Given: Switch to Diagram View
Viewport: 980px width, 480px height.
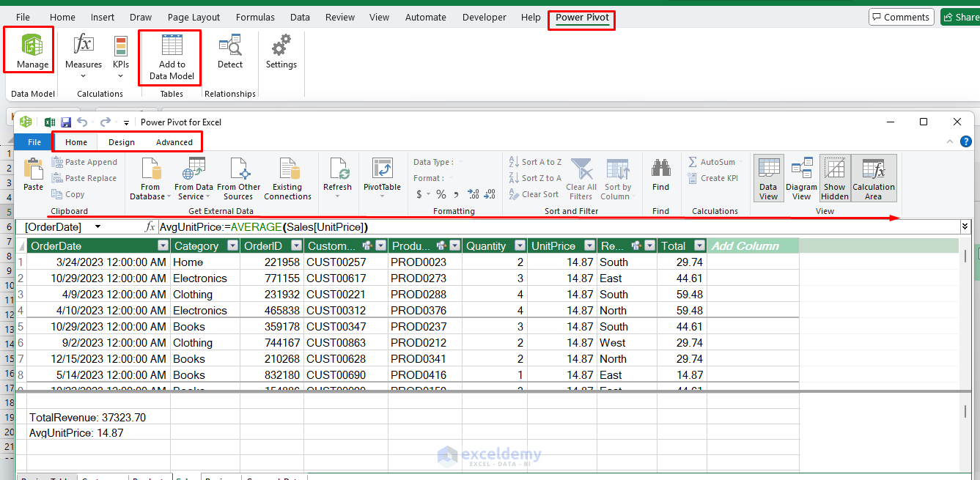Looking at the screenshot, I should pos(801,179).
